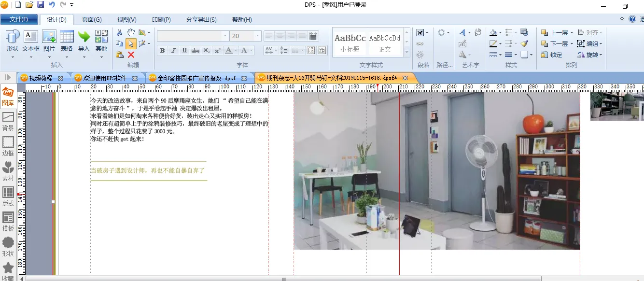Open the 图库 gallery sidebar panel
The image size is (644, 281).
tap(8, 96)
